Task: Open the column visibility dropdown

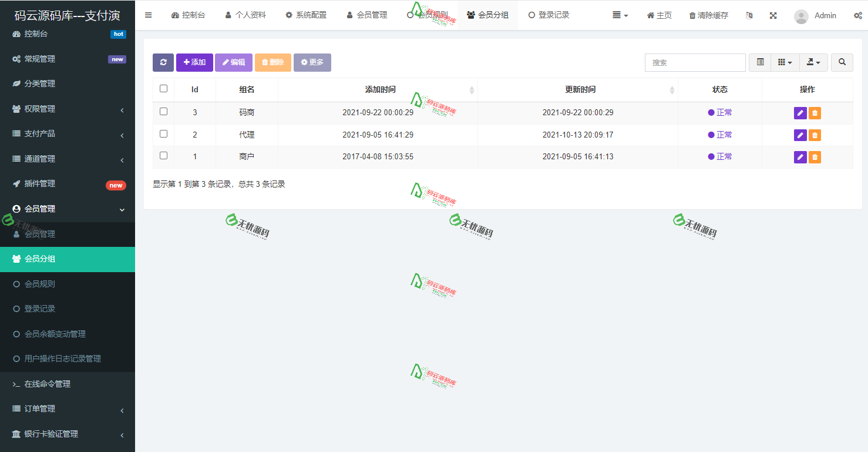Action: point(785,62)
